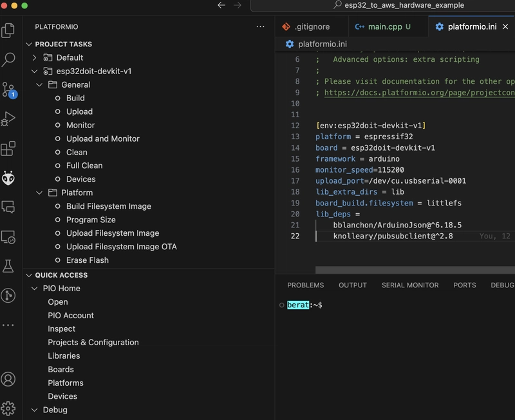Image resolution: width=515 pixels, height=420 pixels.
Task: Open the Testing flask view
Action: pyautogui.click(x=8, y=266)
